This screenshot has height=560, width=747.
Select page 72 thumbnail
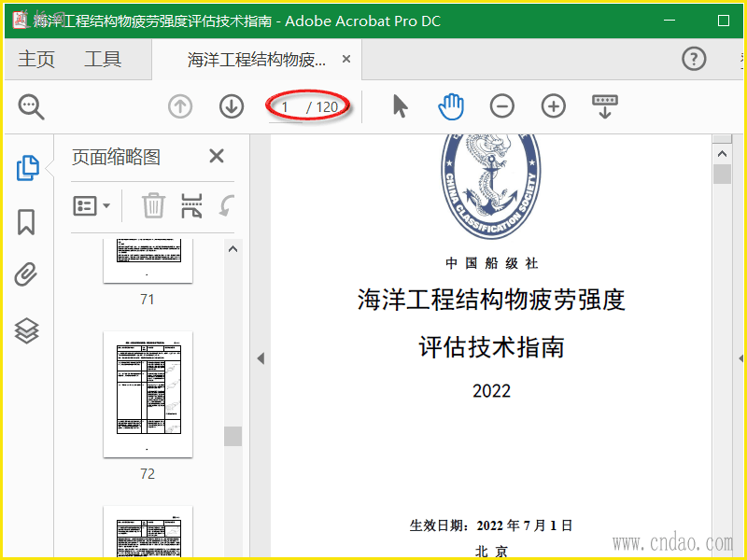pyautogui.click(x=148, y=394)
